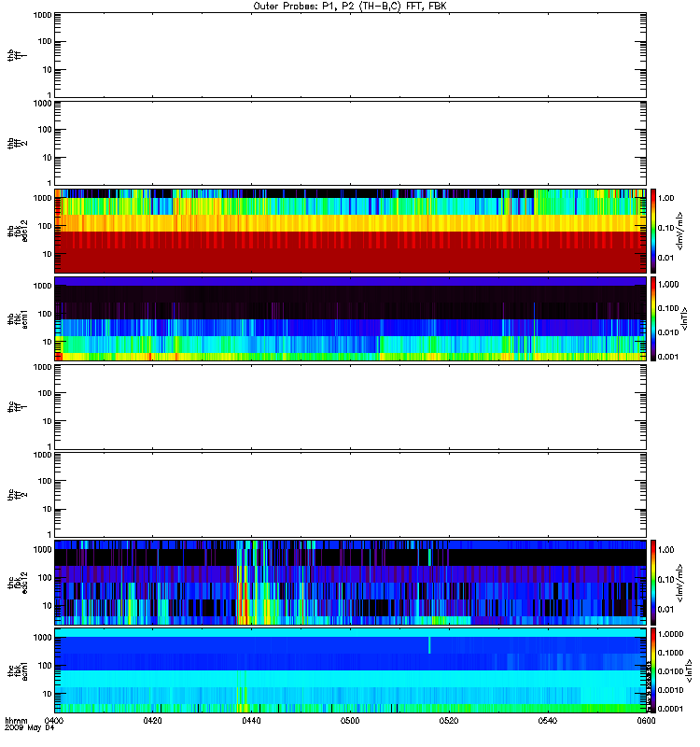Screen dimensions: 700x747
Task: Click the thb fbk edc12 color bar
Action: (x=653, y=231)
